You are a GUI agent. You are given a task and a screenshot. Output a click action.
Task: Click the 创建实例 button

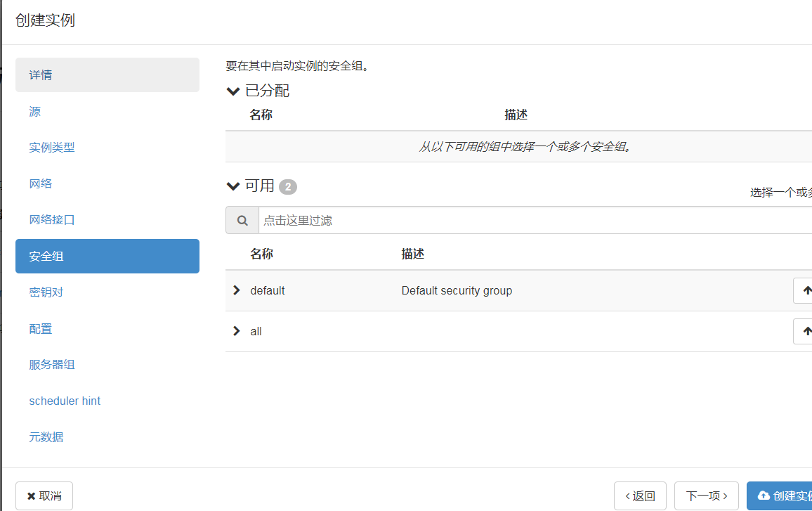[x=785, y=496]
